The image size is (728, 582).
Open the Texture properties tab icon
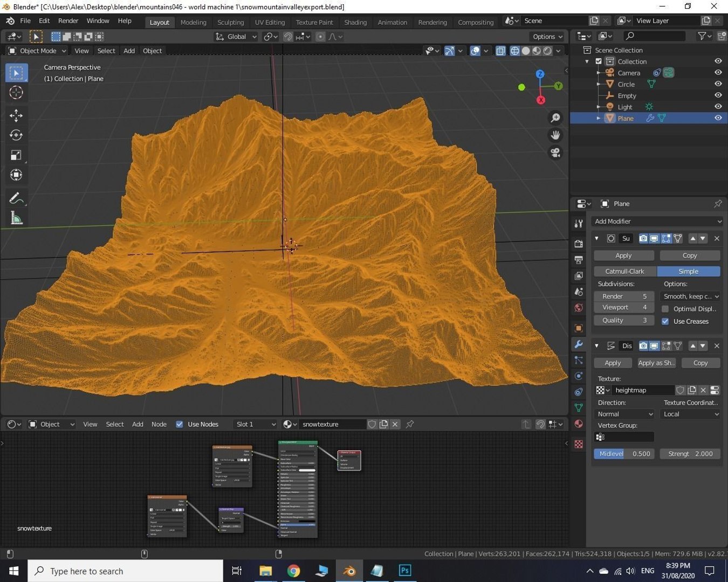(579, 444)
